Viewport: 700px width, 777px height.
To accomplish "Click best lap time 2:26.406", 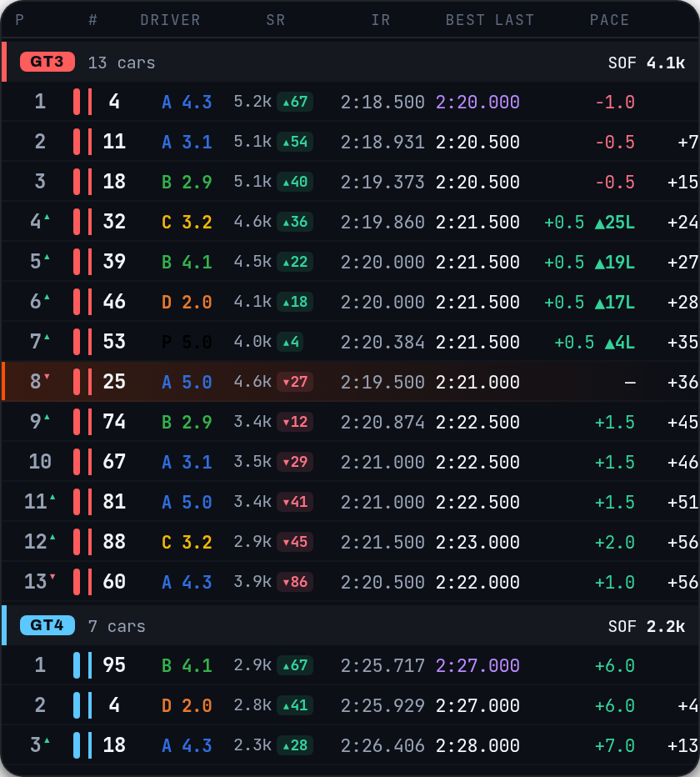I will point(382,746).
